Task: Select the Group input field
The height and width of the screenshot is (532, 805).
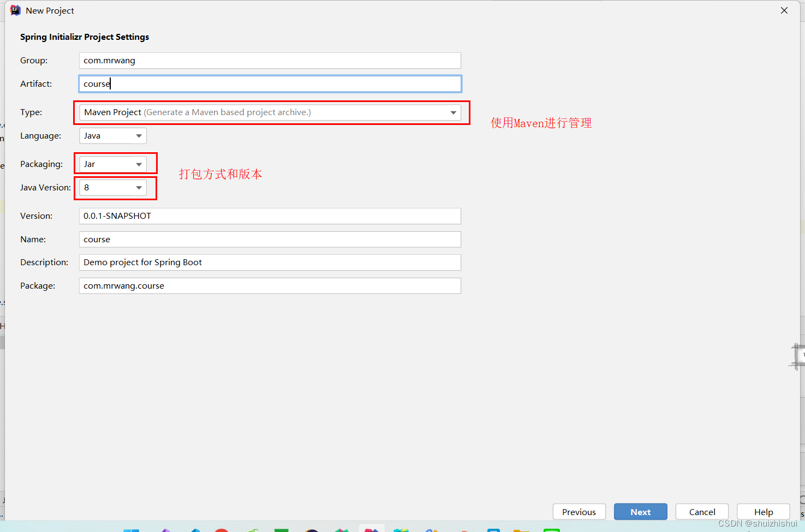Action: pyautogui.click(x=270, y=60)
